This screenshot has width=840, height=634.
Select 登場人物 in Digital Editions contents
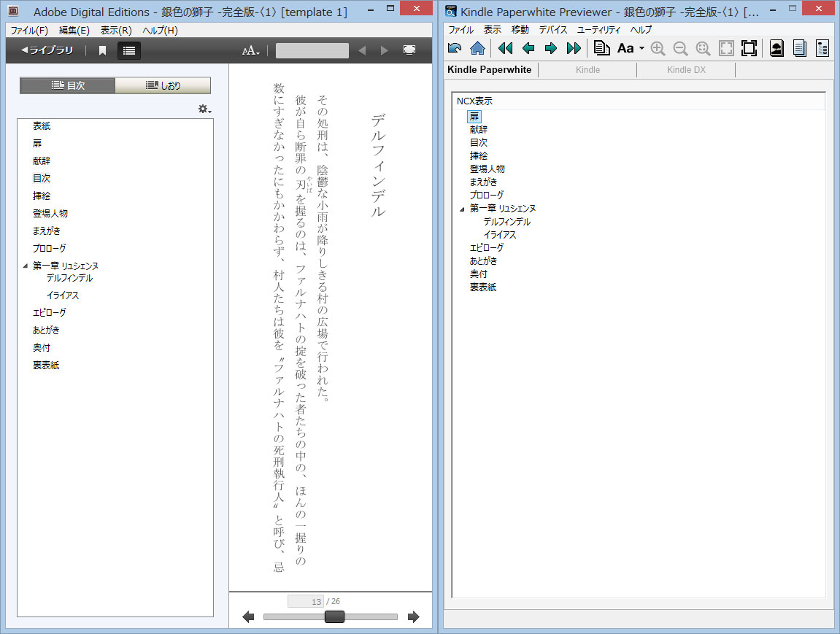(50, 213)
